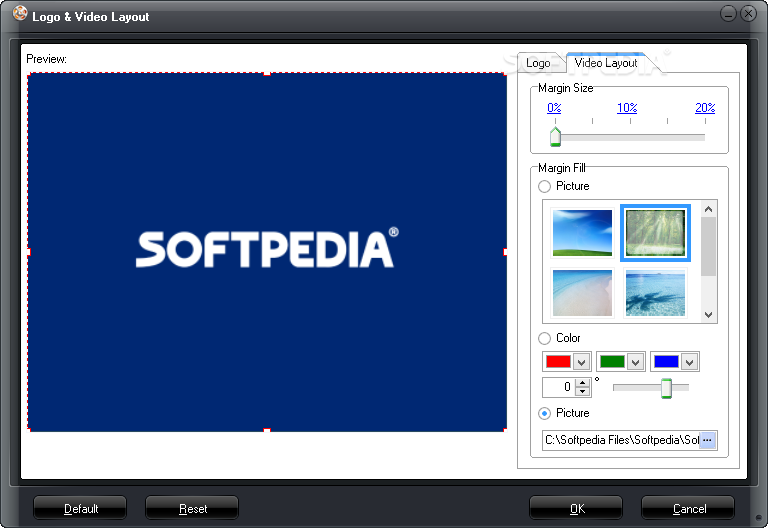The width and height of the screenshot is (768, 528).
Task: Click scroll down arrow in picture list
Action: [708, 315]
